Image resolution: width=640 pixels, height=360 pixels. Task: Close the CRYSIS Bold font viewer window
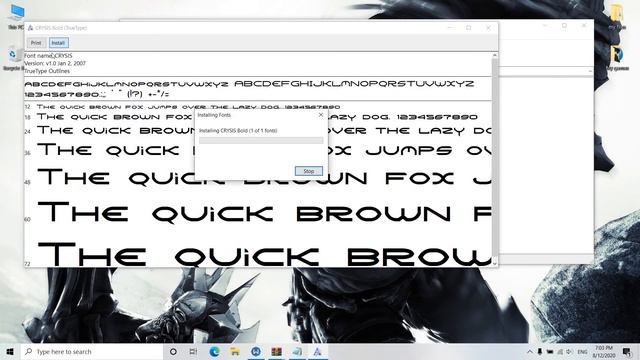pos(488,28)
